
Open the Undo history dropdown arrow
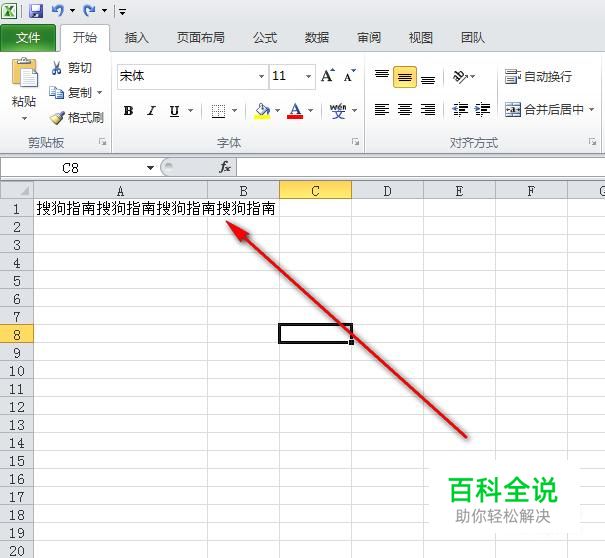(x=72, y=11)
